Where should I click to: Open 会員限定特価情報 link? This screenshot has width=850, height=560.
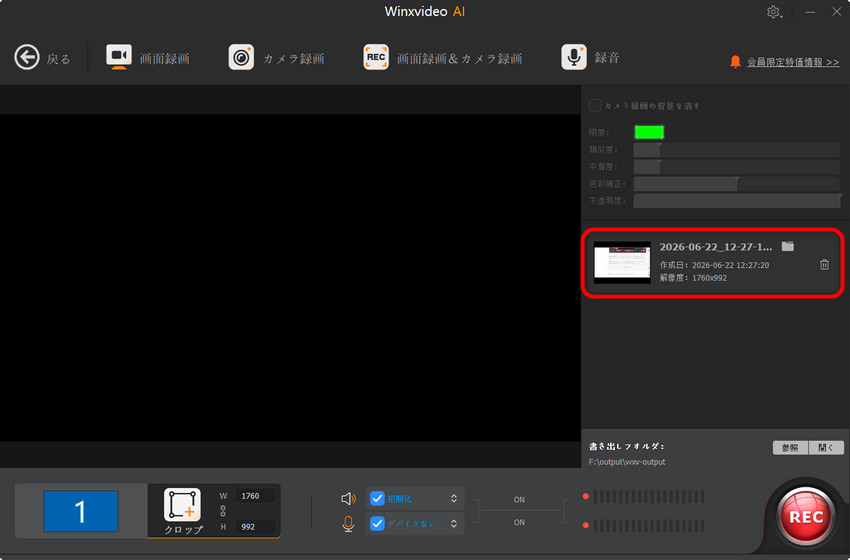[793, 62]
